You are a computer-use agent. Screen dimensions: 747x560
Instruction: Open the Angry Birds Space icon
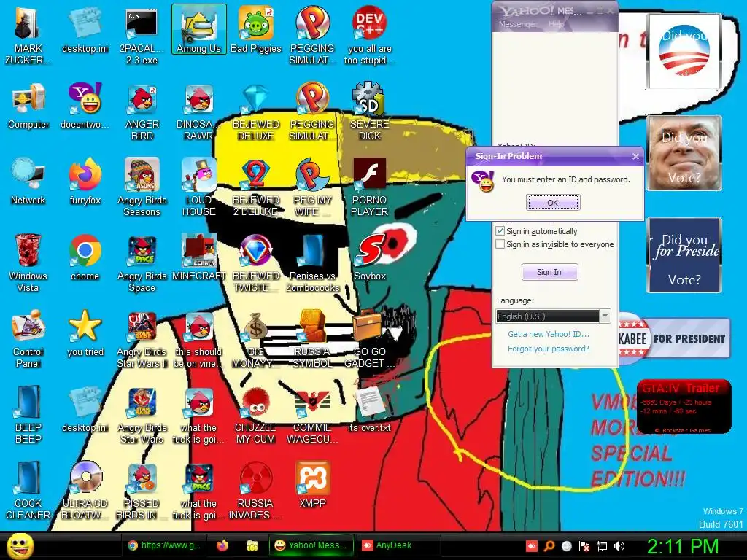(x=142, y=262)
